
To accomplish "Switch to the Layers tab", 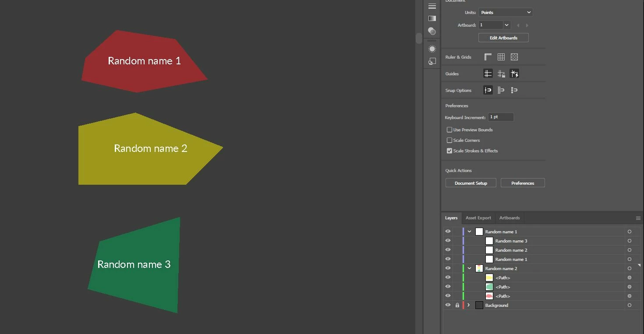I will [x=451, y=218].
